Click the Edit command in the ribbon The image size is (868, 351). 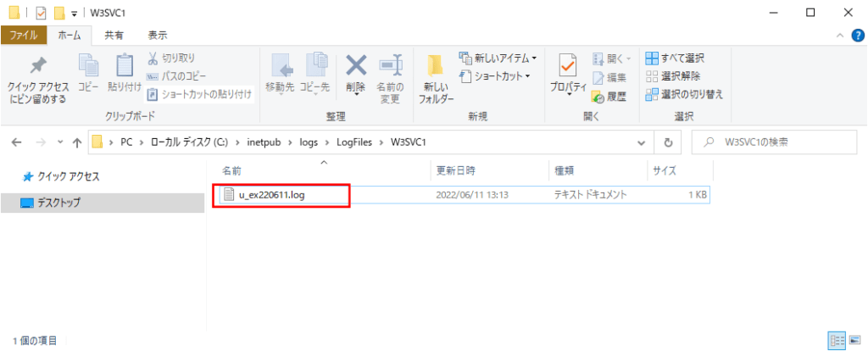(609, 77)
